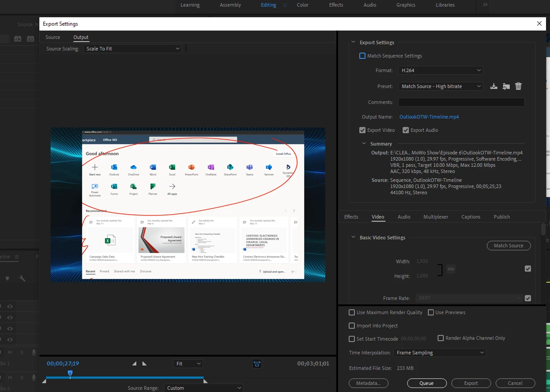Click the timeline marker icon beside wrench
The height and width of the screenshot is (392, 550).
[x=7, y=278]
